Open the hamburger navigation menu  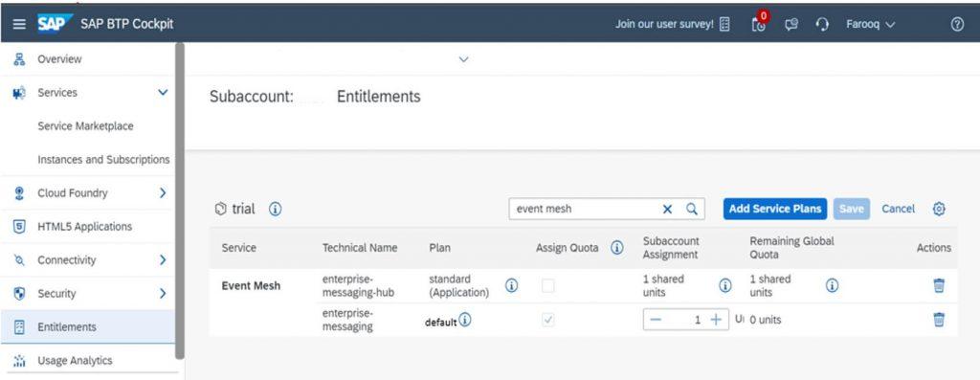[19, 24]
